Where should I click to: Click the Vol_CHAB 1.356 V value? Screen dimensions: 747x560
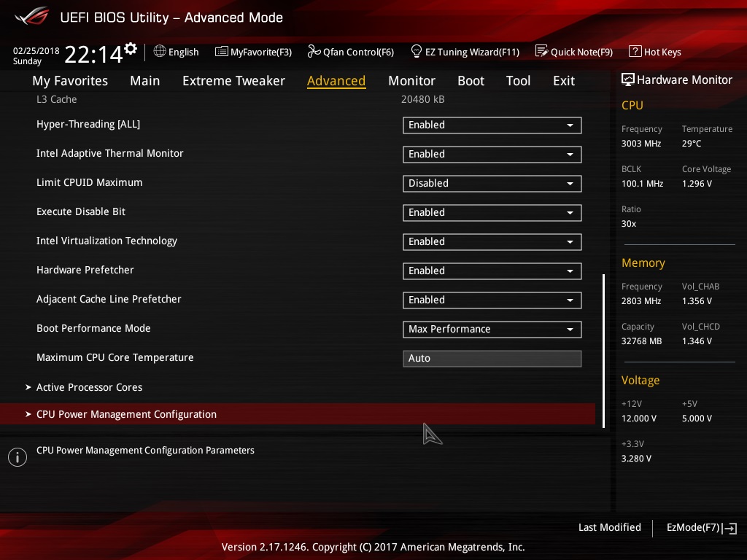pos(697,301)
